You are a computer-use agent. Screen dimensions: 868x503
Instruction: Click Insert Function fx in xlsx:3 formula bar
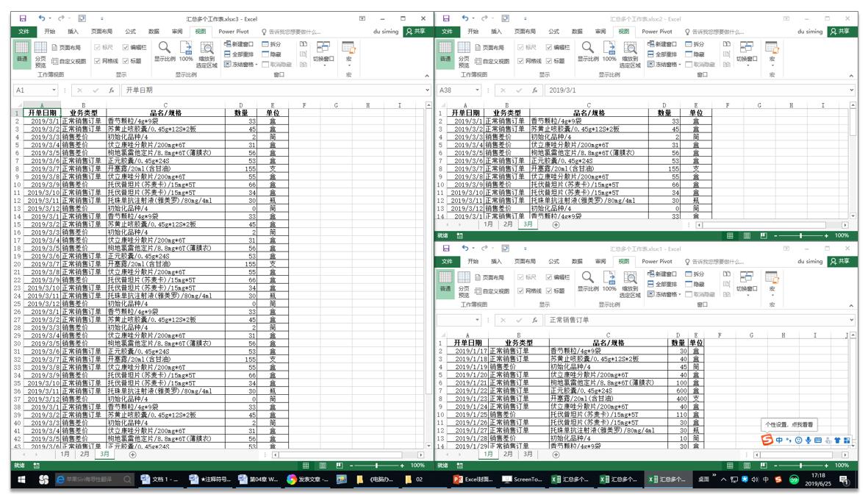(111, 90)
